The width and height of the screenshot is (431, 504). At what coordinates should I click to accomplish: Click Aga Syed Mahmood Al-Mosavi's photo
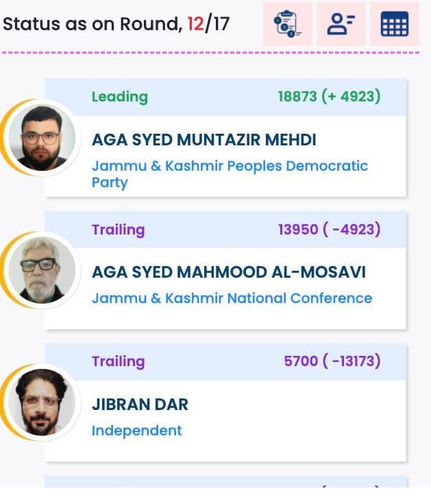(x=40, y=270)
